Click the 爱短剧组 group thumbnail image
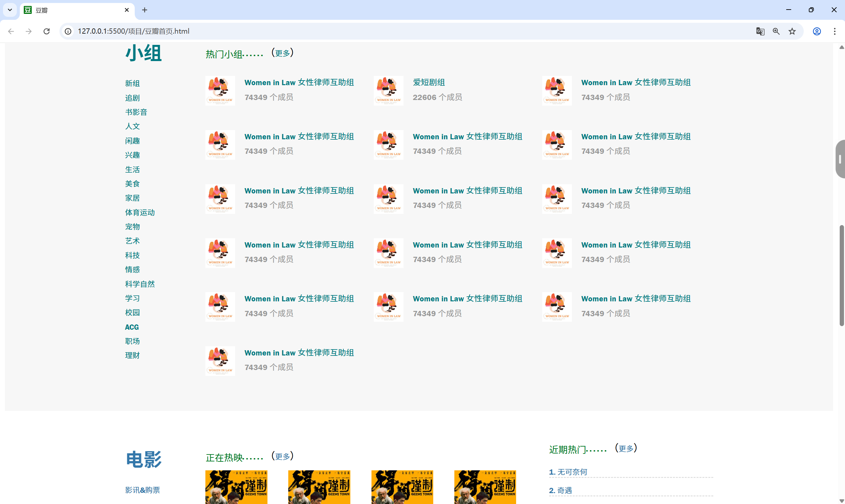Screen dimensions: 845x504 (x=388, y=91)
